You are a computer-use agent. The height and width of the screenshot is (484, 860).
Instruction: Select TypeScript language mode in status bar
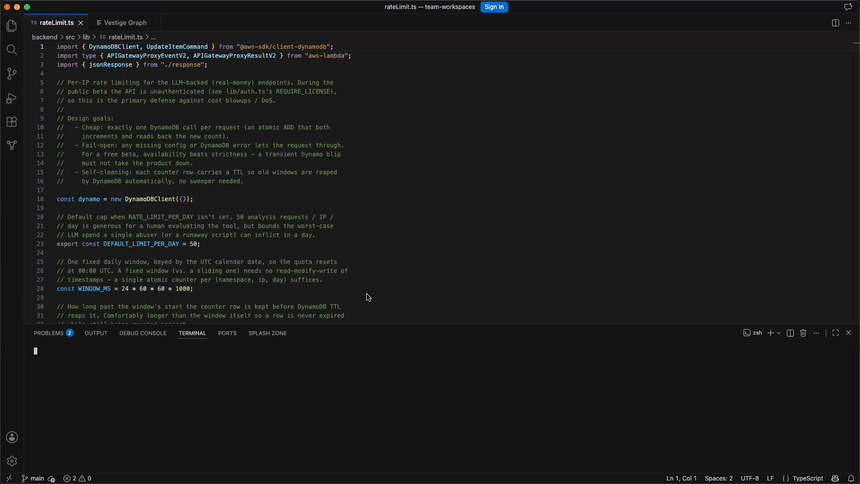pyautogui.click(x=807, y=479)
